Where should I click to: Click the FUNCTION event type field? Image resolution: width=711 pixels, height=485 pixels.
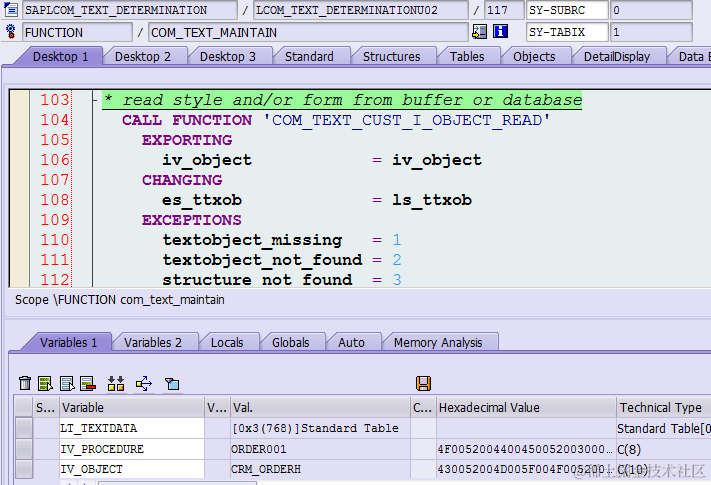point(77,32)
